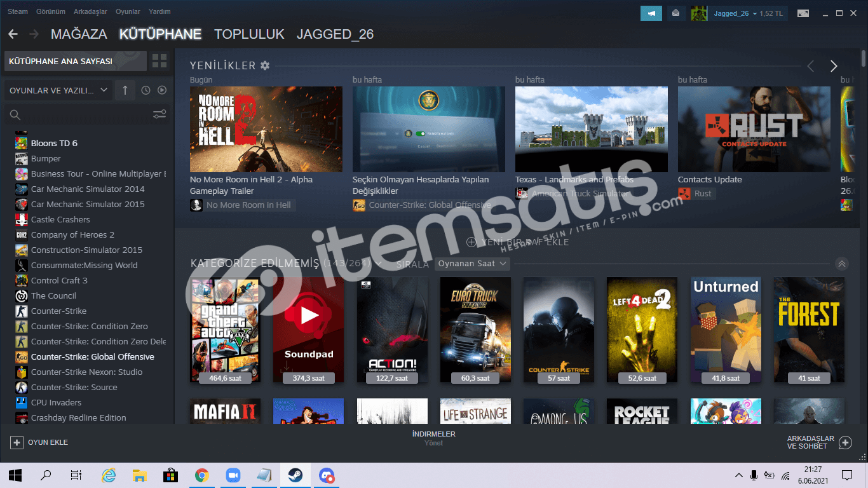
Task: Click the ready to play icon
Action: [x=162, y=90]
